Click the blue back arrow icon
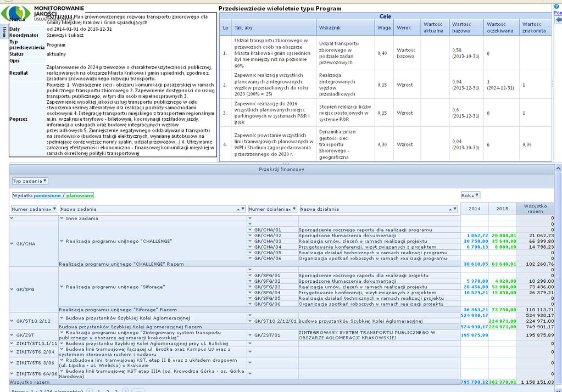This screenshot has height=392, width=562. [558, 20]
